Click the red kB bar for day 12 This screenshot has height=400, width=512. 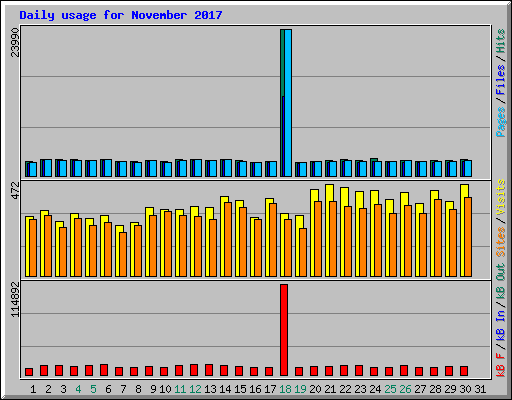coord(194,370)
